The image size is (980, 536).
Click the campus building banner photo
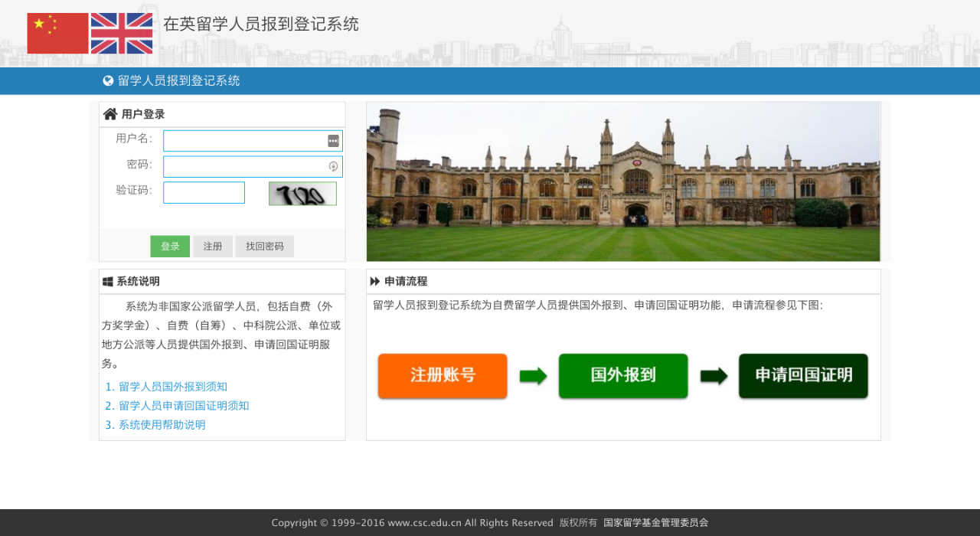pos(623,181)
